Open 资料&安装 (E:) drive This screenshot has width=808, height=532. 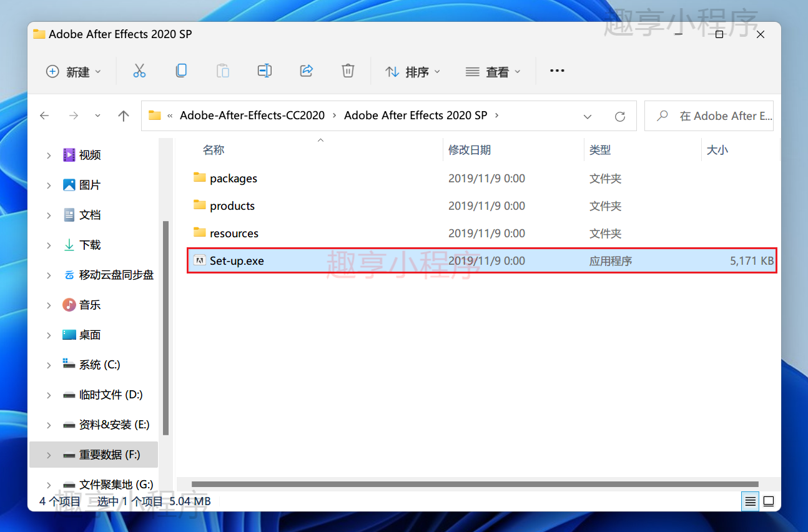tap(114, 425)
